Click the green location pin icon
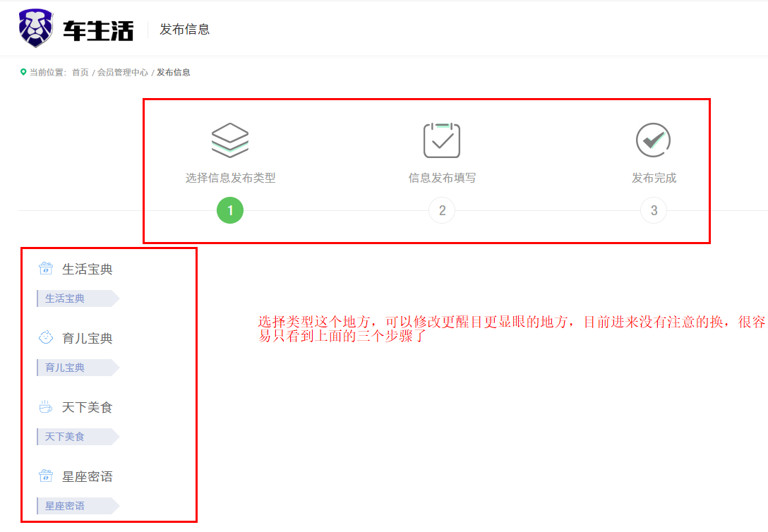The height and width of the screenshot is (532, 768). (x=23, y=72)
